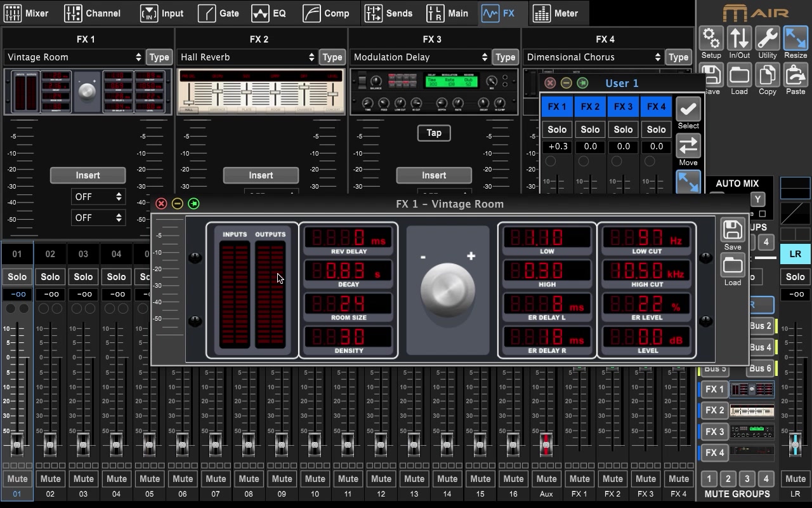
Task: Open FX 3 effect selector showing Modulation Delay
Action: click(420, 57)
